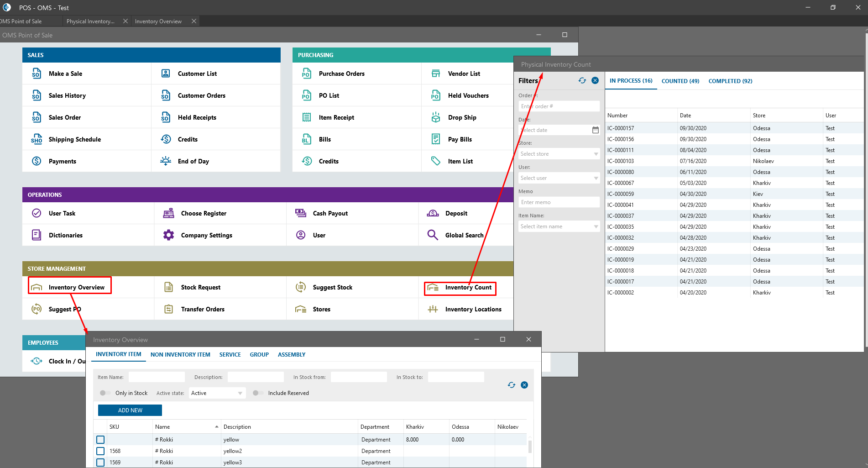Select inventory count row IC-0000157
This screenshot has height=468, width=868.
click(734, 128)
